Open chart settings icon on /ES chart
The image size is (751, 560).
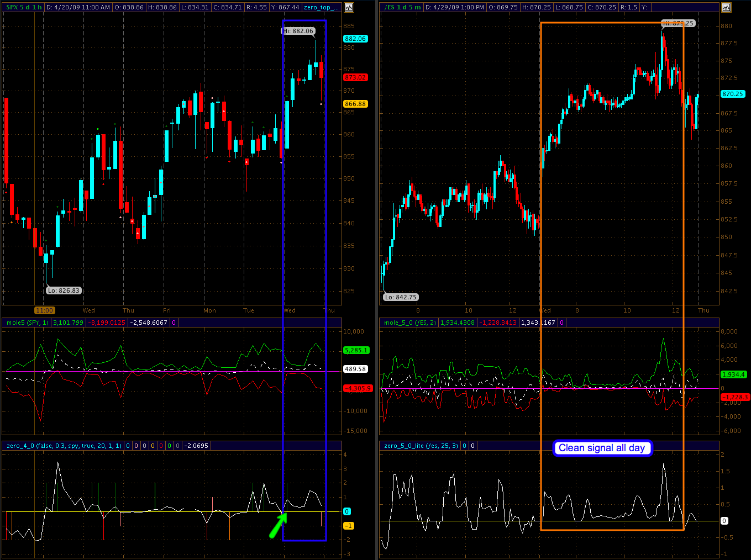(x=726, y=7)
